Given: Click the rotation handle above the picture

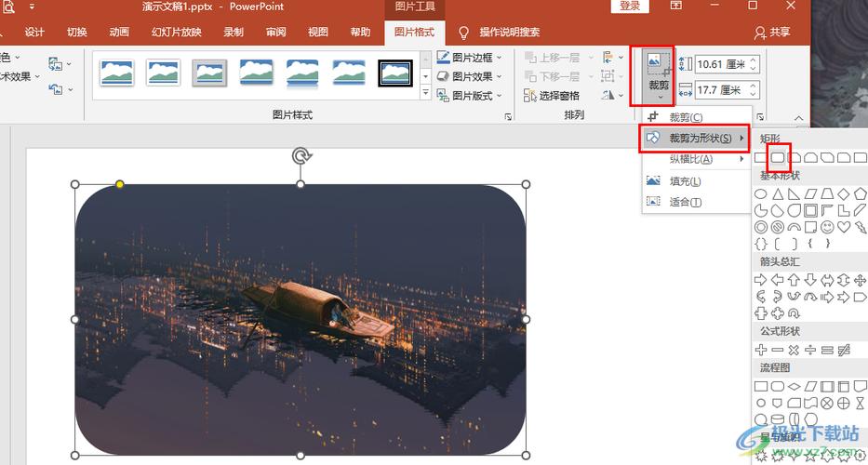Looking at the screenshot, I should tap(300, 156).
